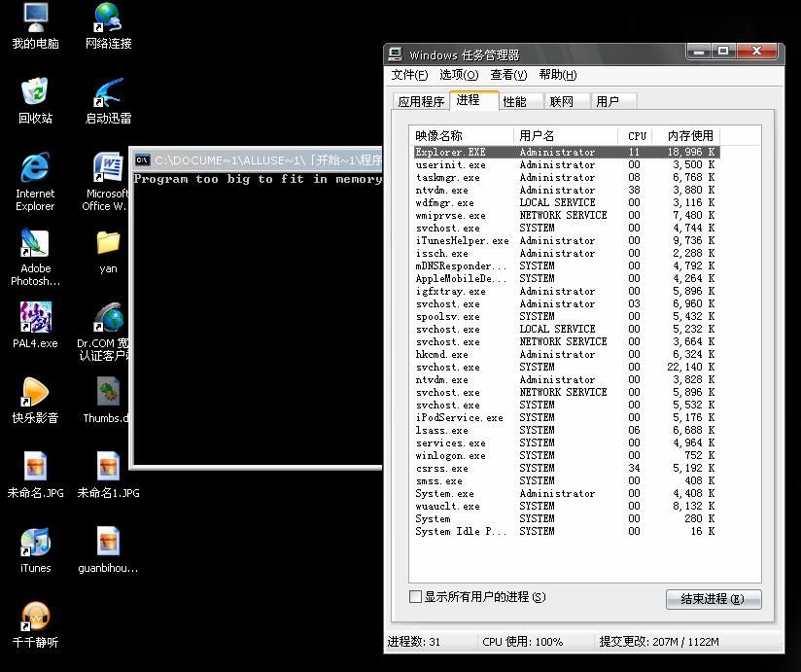Image resolution: width=801 pixels, height=672 pixels.
Task: Open the Internet Explorer desktop icon
Action: pyautogui.click(x=35, y=169)
